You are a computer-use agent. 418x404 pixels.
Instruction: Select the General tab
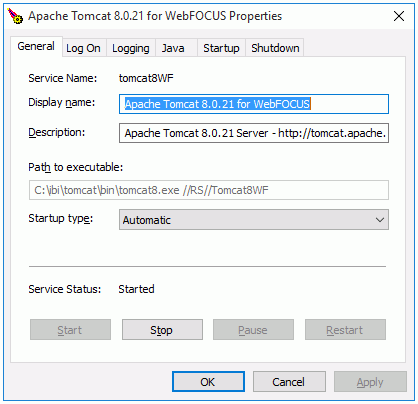tap(36, 46)
